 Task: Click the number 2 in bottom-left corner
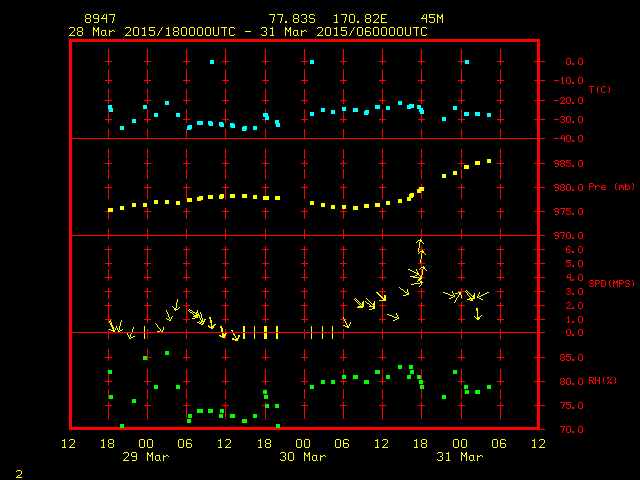click(18, 471)
